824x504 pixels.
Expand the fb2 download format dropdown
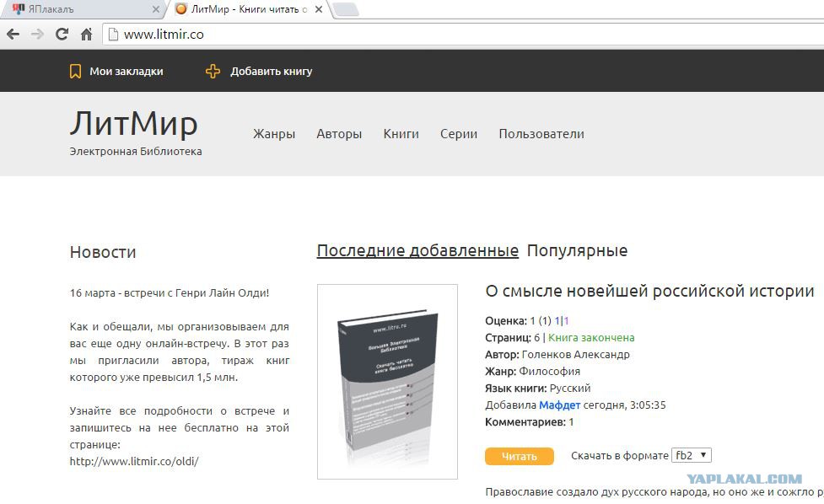click(692, 455)
